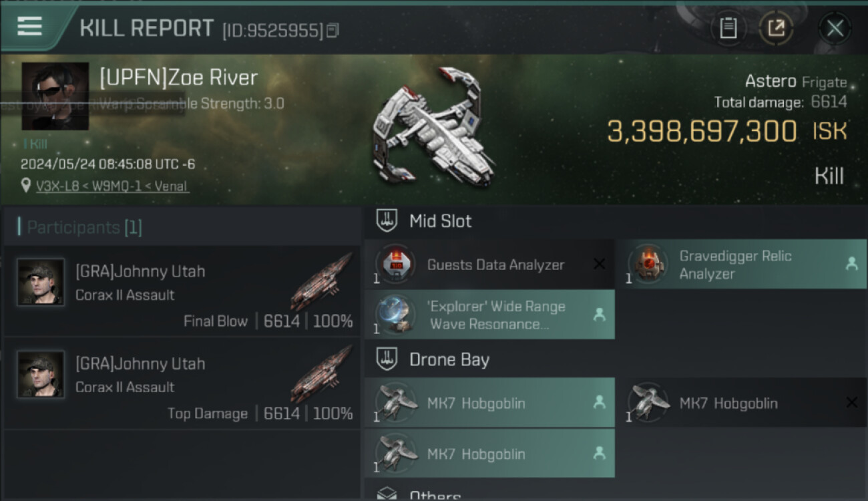Select Guests Data Analyzer module icon
Image resolution: width=868 pixels, height=501 pixels.
click(x=395, y=265)
